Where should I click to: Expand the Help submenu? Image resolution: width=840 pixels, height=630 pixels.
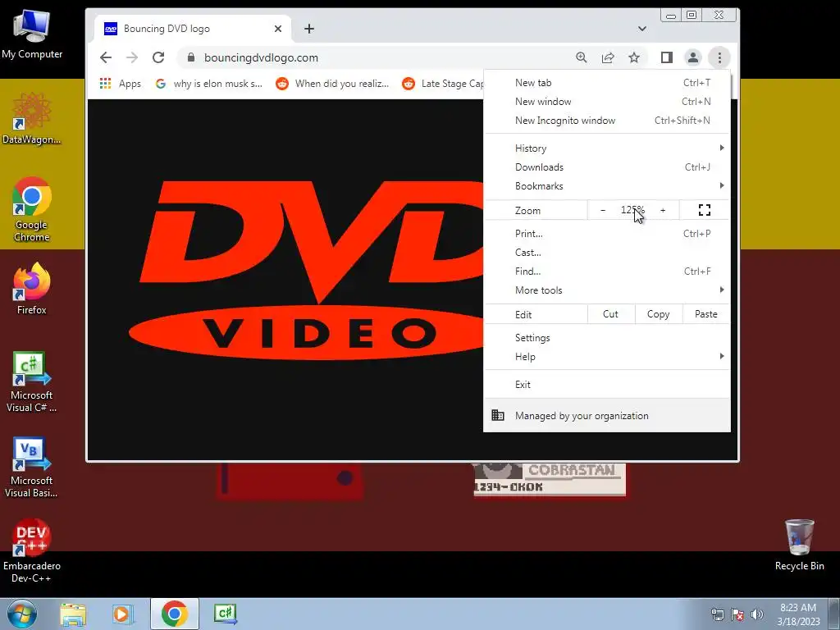pyautogui.click(x=607, y=357)
